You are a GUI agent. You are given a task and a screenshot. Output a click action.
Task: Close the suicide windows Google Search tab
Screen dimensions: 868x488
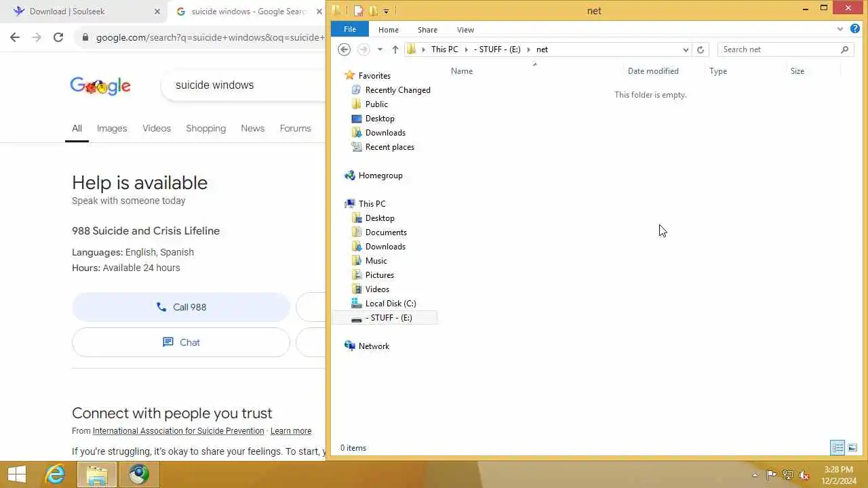(x=319, y=12)
